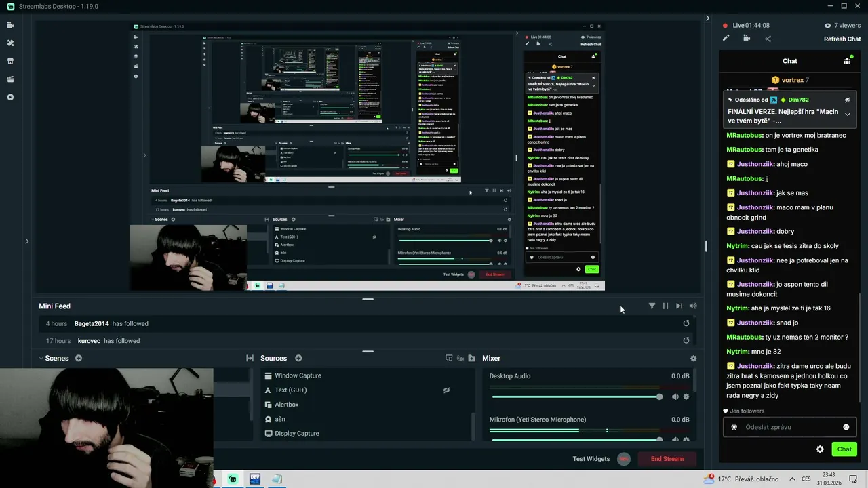The height and width of the screenshot is (488, 868).
Task: Click the Desktop Audio volume slider
Action: tap(576, 396)
